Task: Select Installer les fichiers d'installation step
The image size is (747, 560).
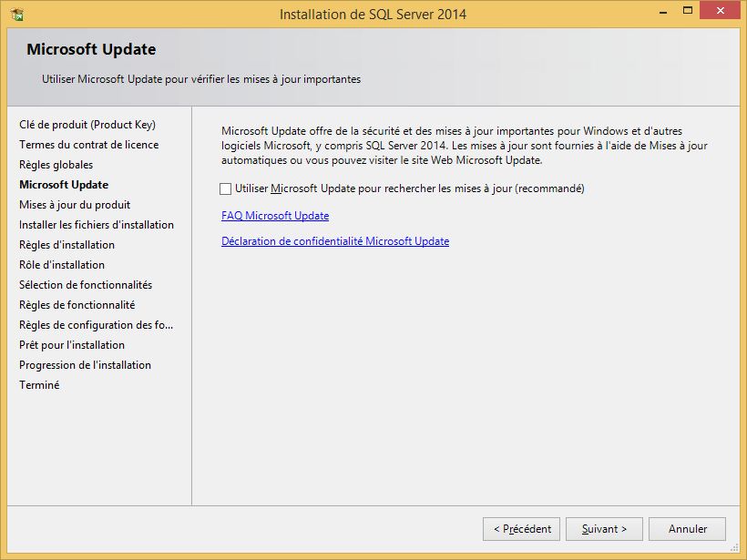Action: click(x=97, y=225)
